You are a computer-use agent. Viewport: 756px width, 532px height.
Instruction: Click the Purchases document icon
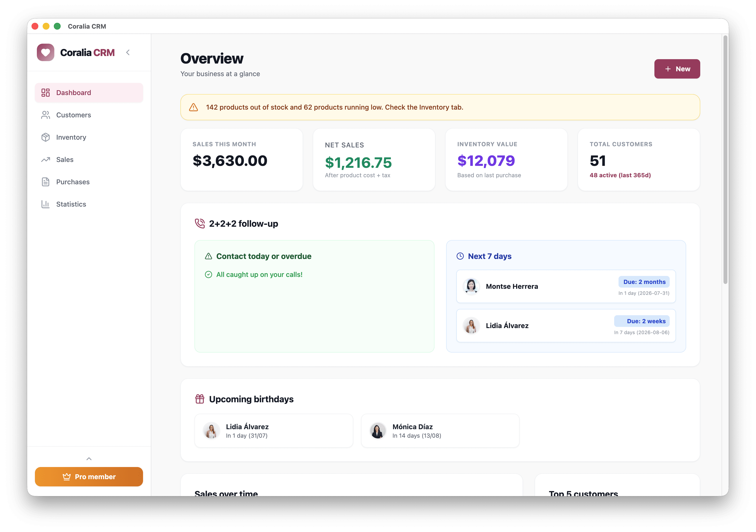[x=45, y=182]
